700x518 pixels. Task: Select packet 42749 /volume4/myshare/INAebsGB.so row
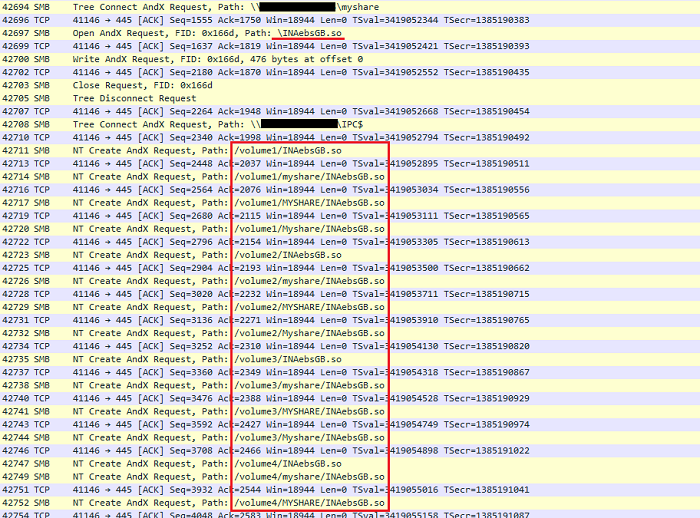coord(350,477)
